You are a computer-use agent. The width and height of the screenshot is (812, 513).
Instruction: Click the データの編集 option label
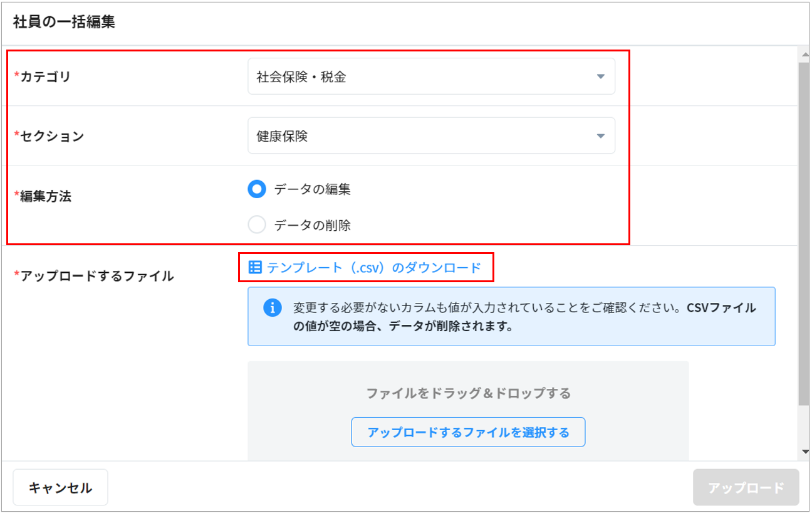pyautogui.click(x=312, y=189)
